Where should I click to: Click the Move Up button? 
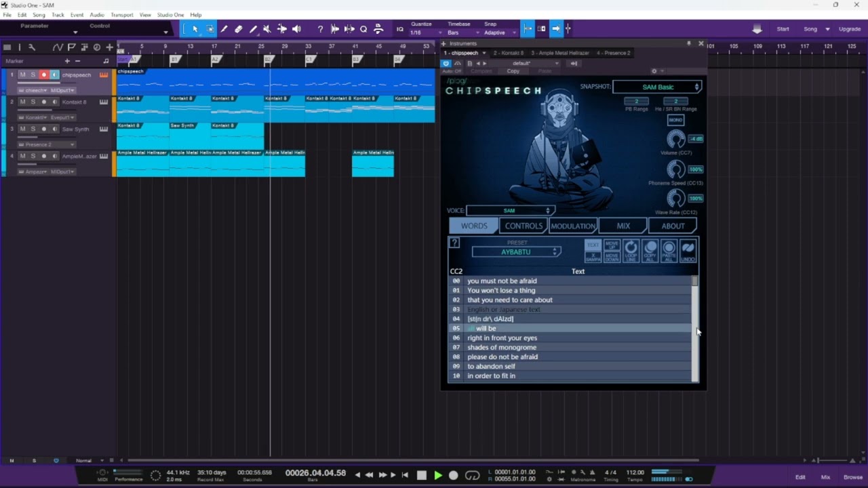tap(612, 245)
